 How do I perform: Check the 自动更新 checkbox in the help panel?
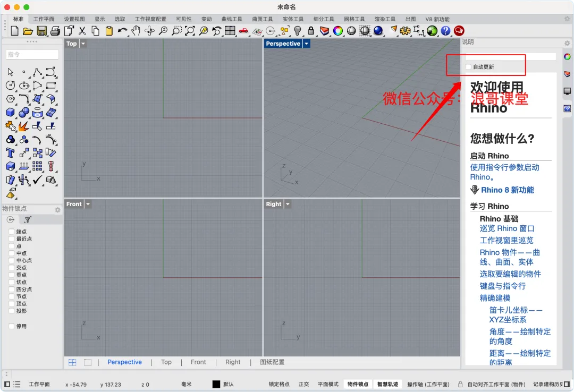468,66
